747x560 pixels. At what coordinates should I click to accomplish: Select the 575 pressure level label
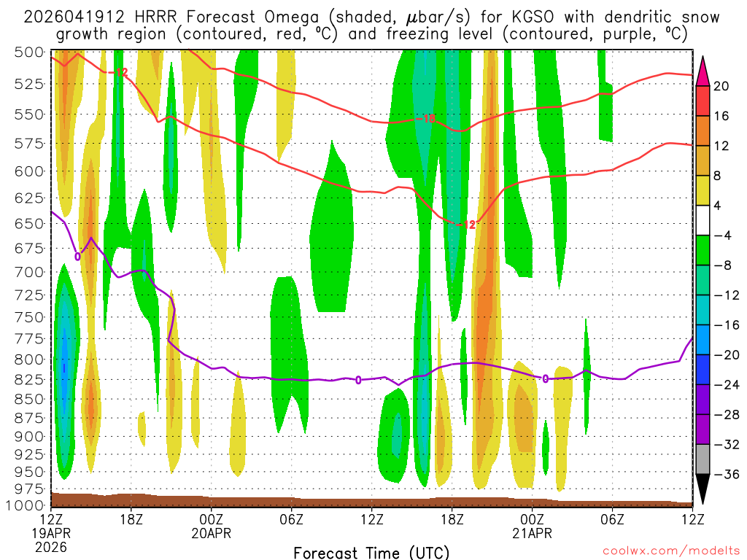coord(29,144)
